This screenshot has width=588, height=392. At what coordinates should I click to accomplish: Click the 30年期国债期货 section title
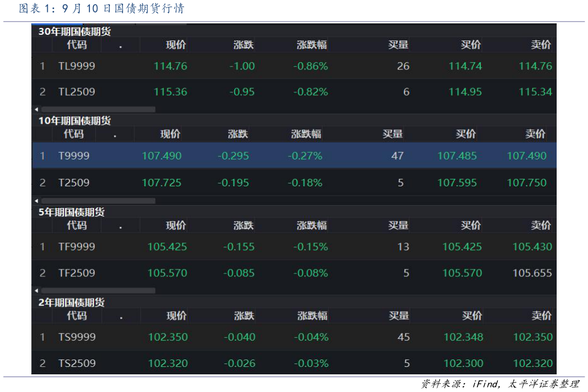75,32
